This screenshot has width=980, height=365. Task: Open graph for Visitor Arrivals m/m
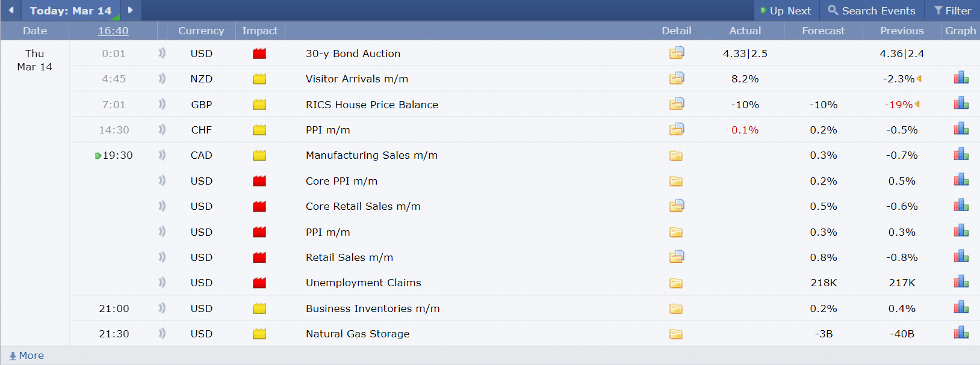(x=961, y=78)
